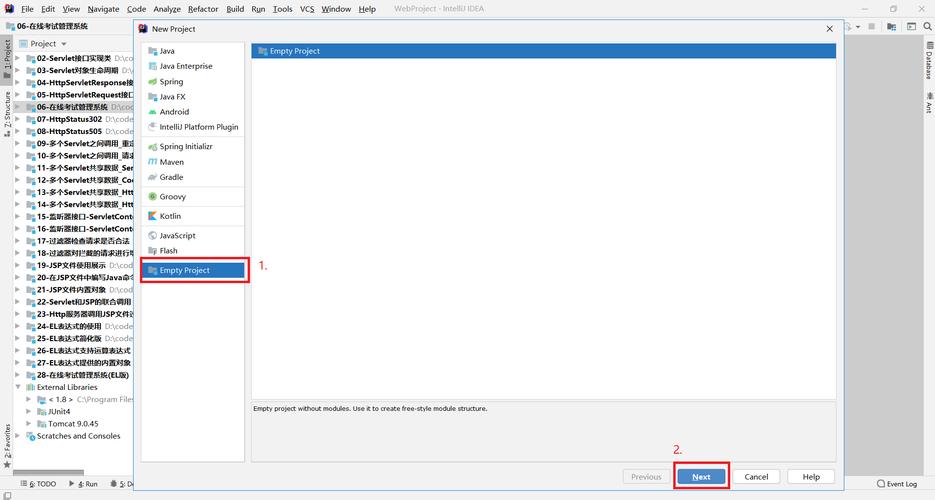Choose IntelliJ Platform Plugin icon
This screenshot has width=935, height=500.
[x=153, y=127]
